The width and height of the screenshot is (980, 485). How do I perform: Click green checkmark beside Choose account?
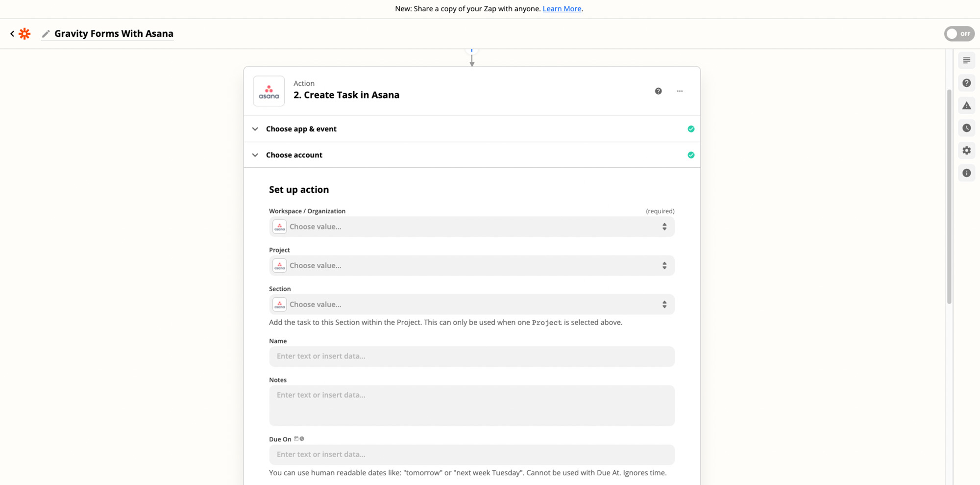click(691, 155)
